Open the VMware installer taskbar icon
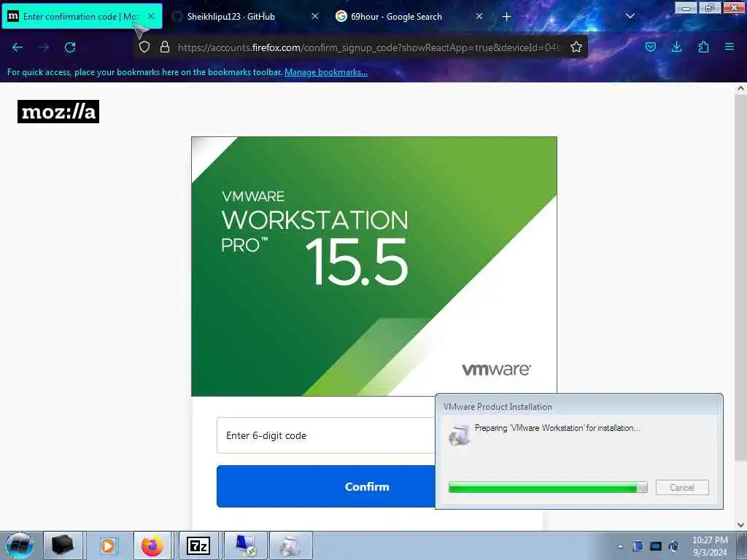This screenshot has height=560, width=747. point(290,545)
